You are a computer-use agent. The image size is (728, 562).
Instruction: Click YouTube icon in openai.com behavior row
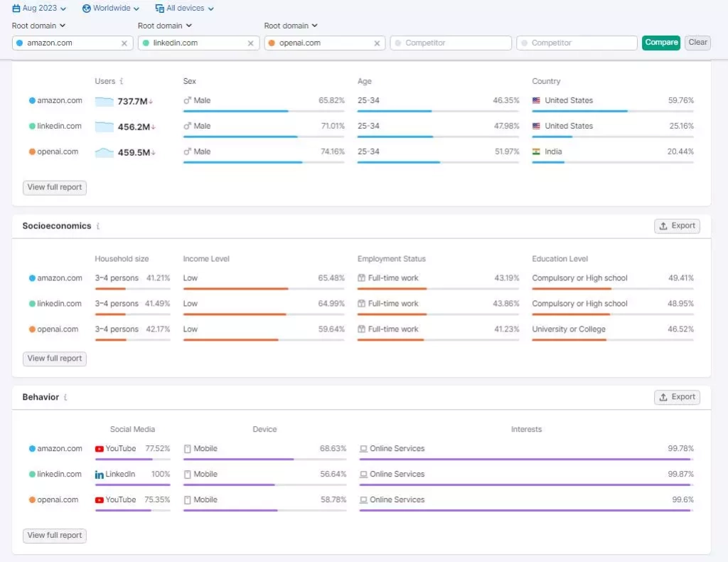pos(100,500)
